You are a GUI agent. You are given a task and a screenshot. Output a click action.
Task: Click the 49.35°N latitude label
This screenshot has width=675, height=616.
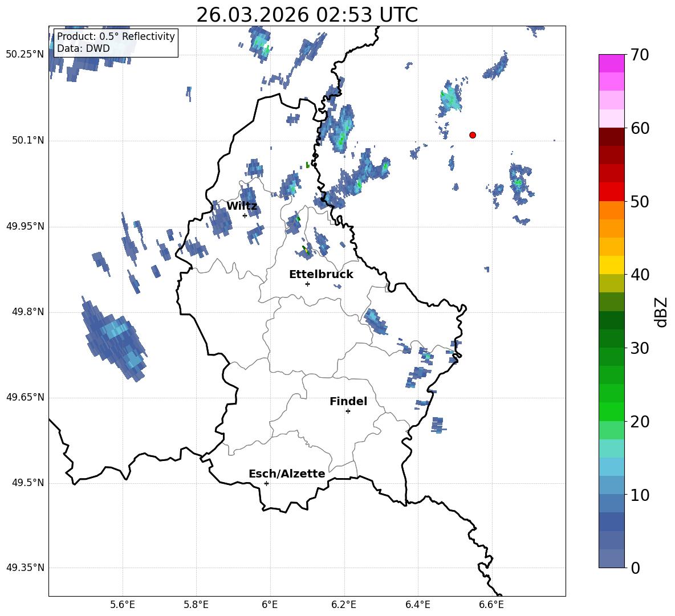point(25,568)
